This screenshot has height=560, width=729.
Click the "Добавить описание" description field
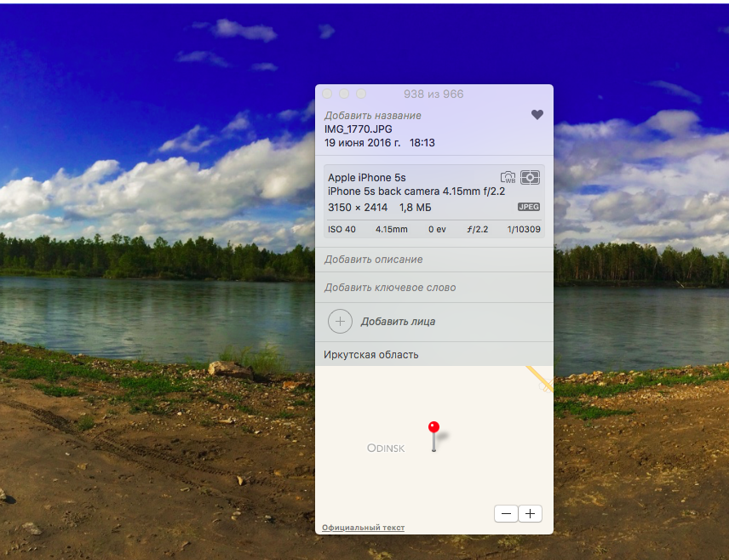(373, 260)
